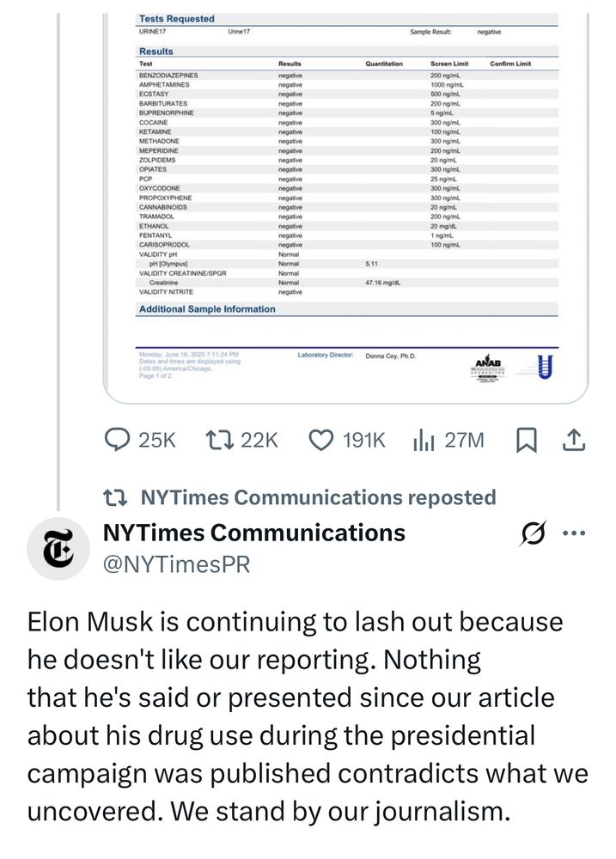Open the NYTimes Communications display name
Viewport: 616px width, 859px height.
[253, 533]
